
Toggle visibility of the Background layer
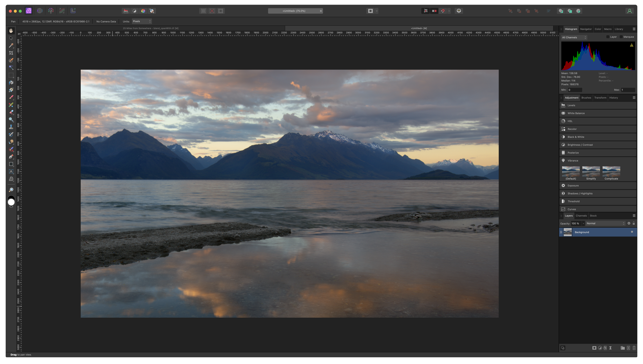[x=632, y=232]
